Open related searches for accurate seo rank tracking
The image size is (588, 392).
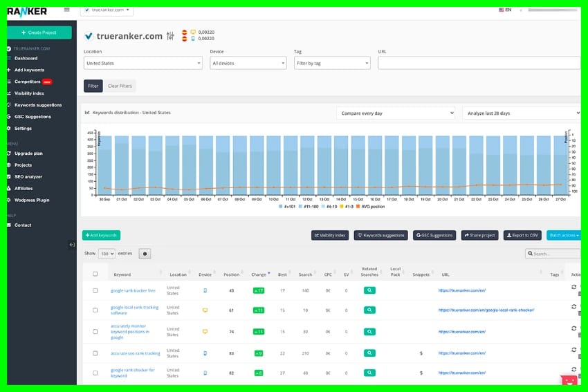(369, 353)
